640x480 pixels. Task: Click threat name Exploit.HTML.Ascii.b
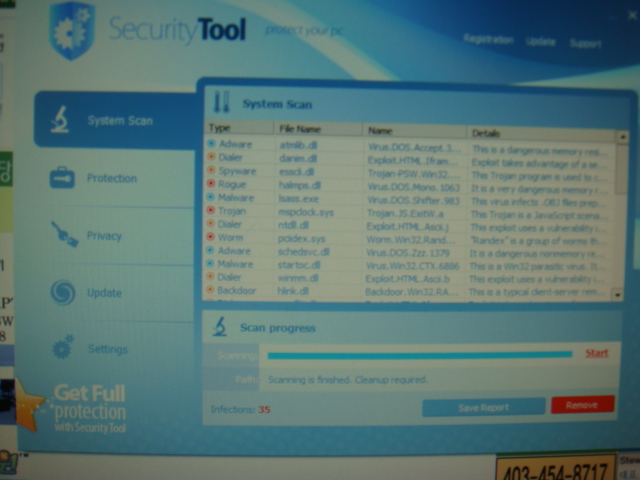(x=407, y=280)
